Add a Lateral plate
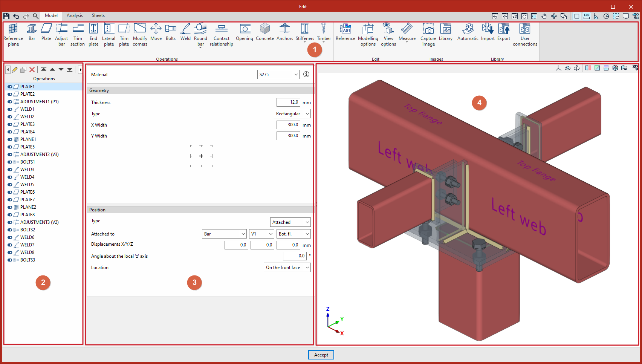 [109, 35]
